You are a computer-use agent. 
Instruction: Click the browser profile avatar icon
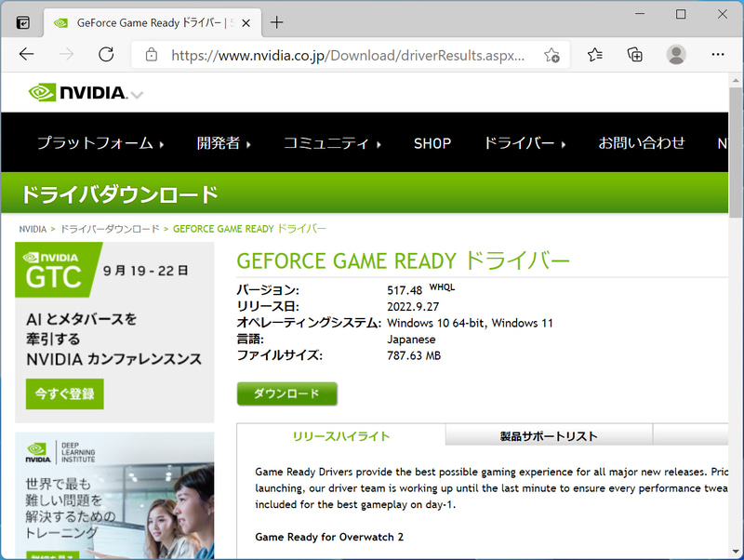click(675, 55)
